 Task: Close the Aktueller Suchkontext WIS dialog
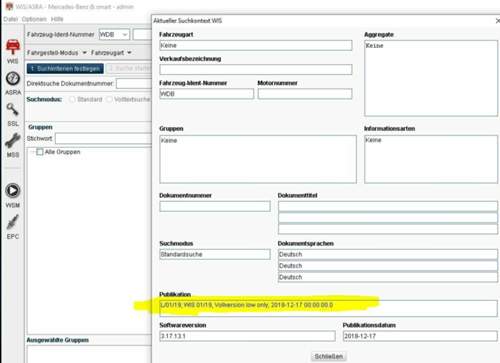(x=497, y=21)
